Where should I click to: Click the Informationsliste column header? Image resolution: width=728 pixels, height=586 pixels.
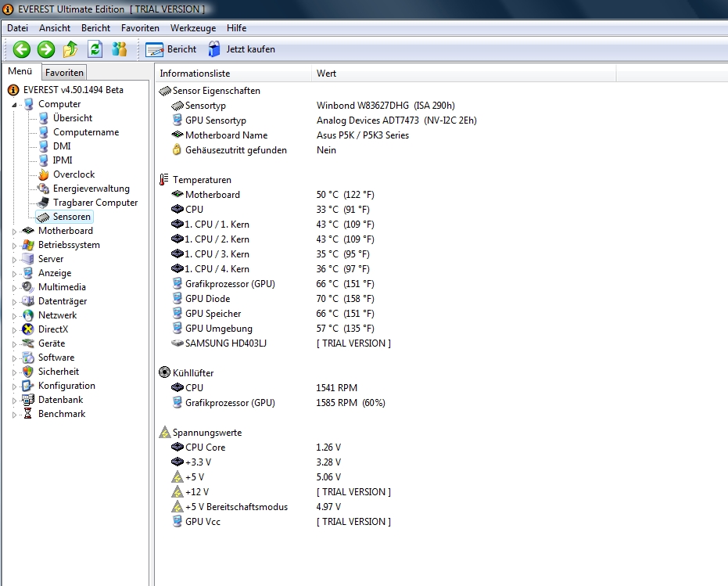[234, 74]
